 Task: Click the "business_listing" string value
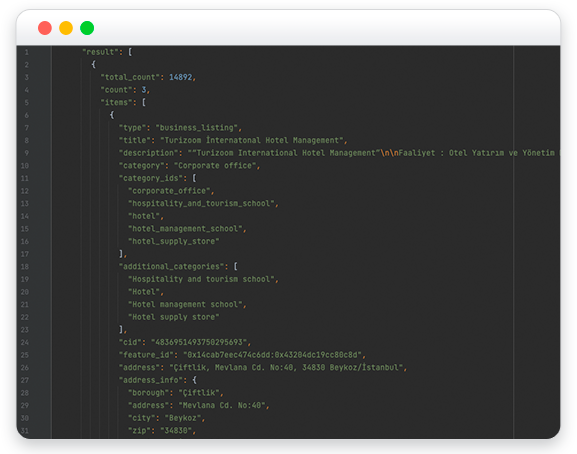[197, 128]
